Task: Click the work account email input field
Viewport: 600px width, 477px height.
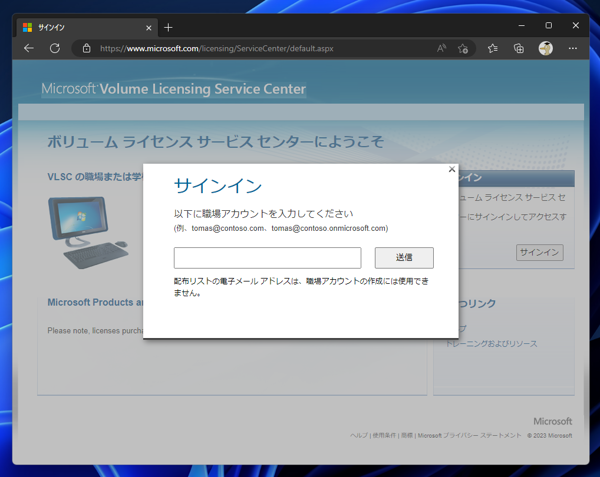Action: click(x=267, y=258)
